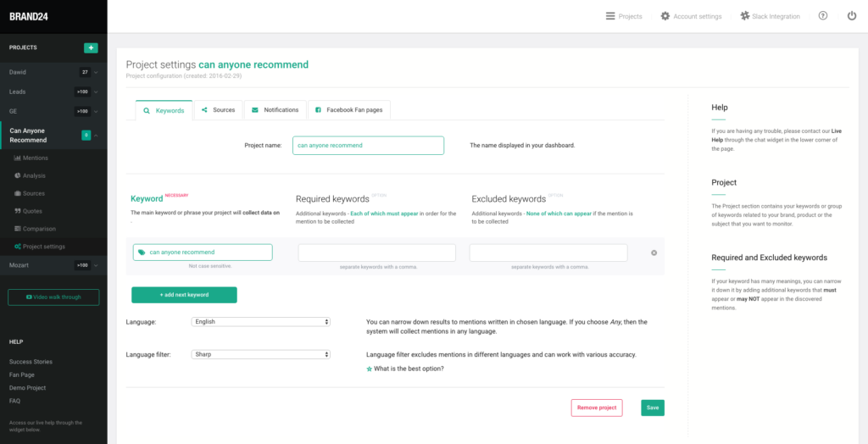Open the Language filter dropdown set to Sharp
Image resolution: width=868 pixels, height=444 pixels.
pyautogui.click(x=261, y=354)
